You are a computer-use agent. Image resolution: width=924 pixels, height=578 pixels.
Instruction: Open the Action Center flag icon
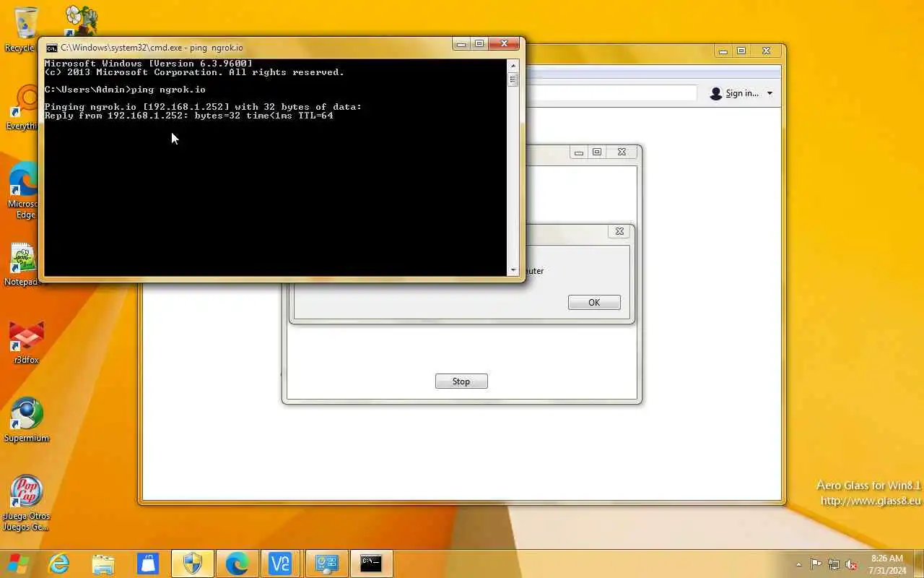[x=816, y=564]
